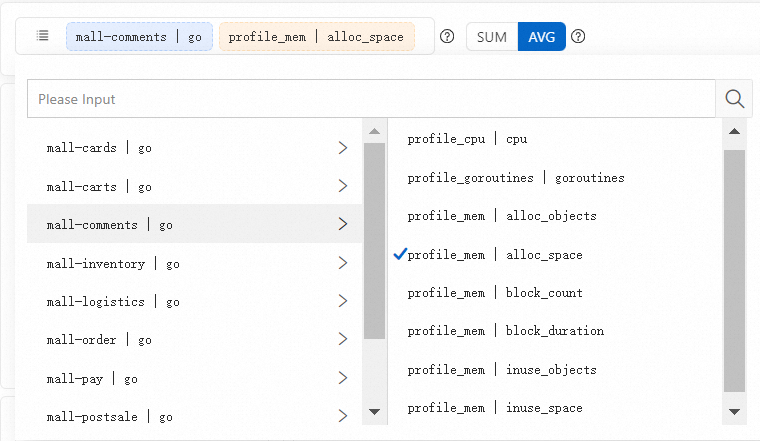
Task: Click the list icon beside mall-comments tag
Action: pos(42,36)
